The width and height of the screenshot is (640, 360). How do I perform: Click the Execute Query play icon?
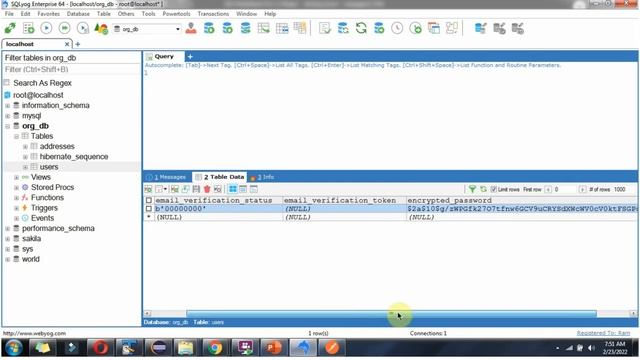(x=47, y=28)
